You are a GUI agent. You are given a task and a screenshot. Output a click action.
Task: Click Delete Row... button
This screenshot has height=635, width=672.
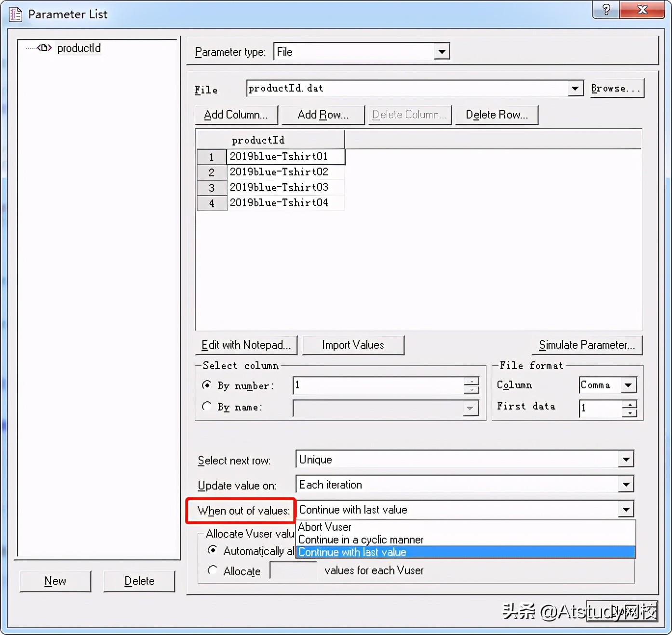497,115
